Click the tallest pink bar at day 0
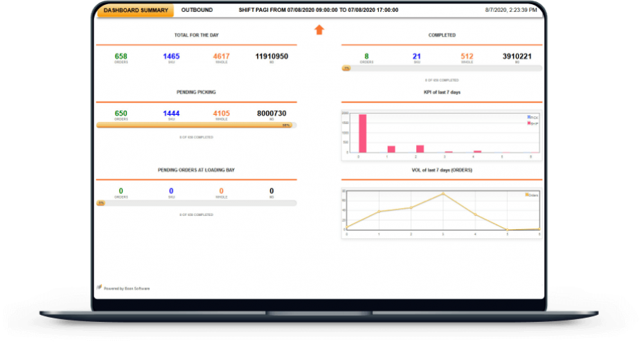Image resolution: width=644 pixels, height=342 pixels. (x=363, y=134)
